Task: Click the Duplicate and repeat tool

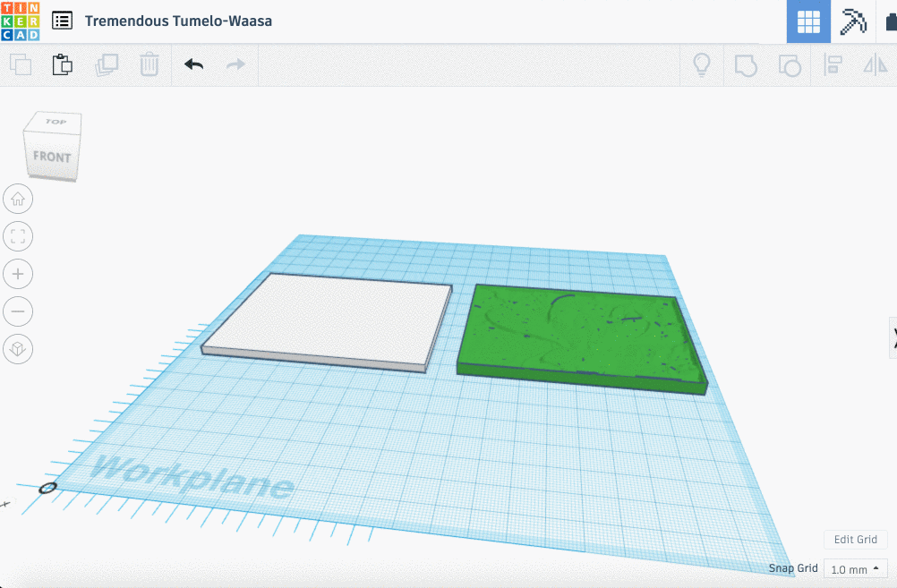Action: 107,64
